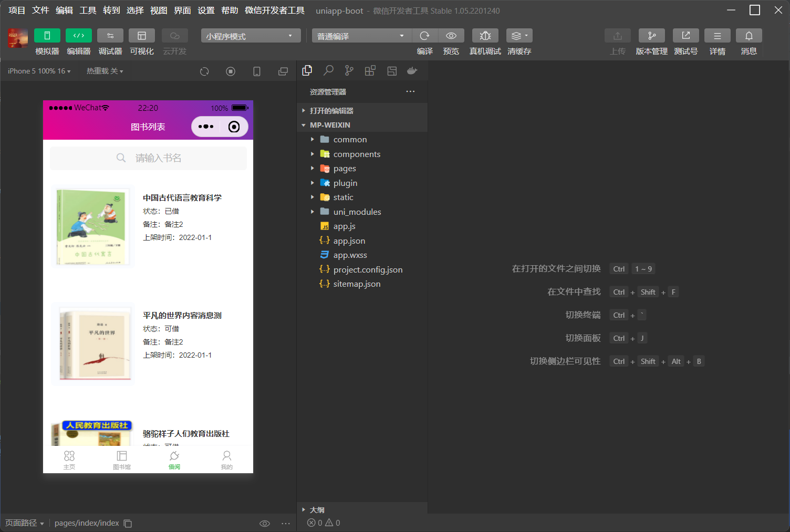Viewport: 790px width, 532px height.
Task: Open the app.wxss file
Action: click(362, 255)
